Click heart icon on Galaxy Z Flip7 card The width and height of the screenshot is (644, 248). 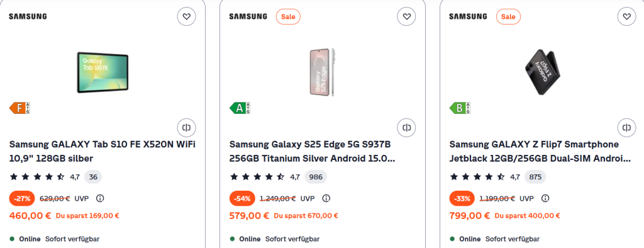pyautogui.click(x=627, y=17)
